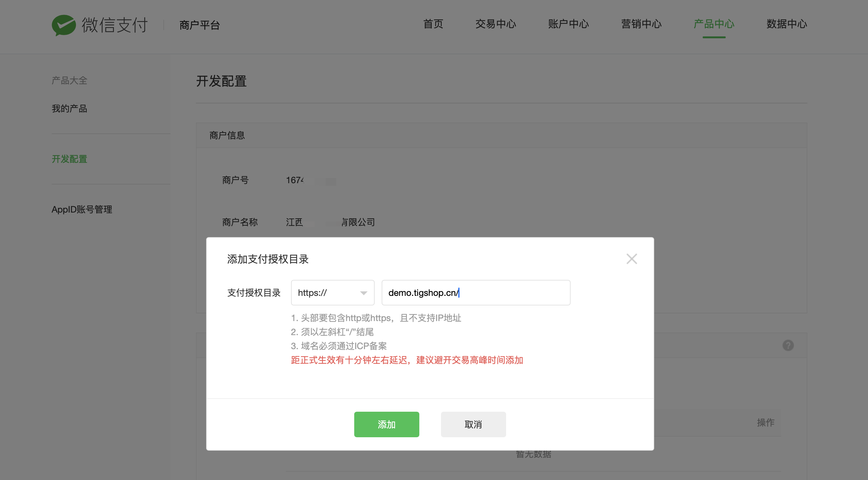The height and width of the screenshot is (480, 868).
Task: Open the 数据中心 nav tab
Action: (787, 24)
